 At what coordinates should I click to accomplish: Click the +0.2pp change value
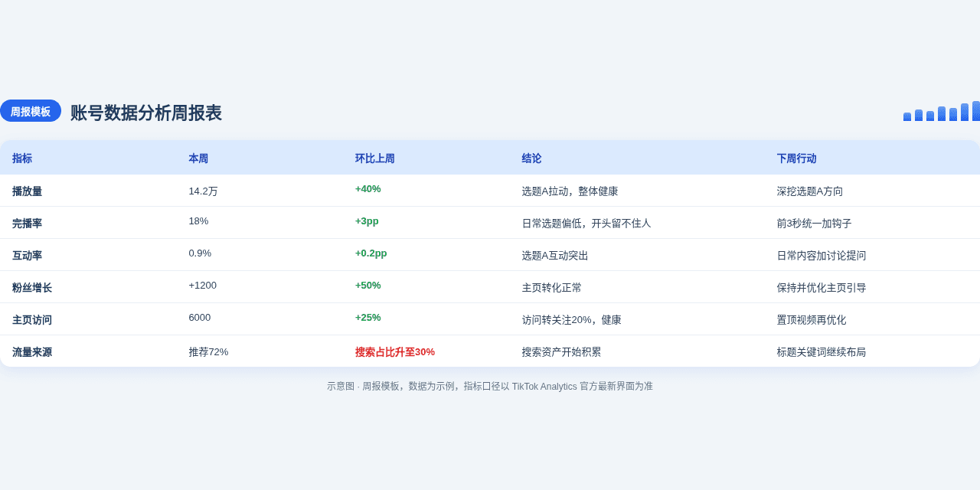click(x=371, y=253)
